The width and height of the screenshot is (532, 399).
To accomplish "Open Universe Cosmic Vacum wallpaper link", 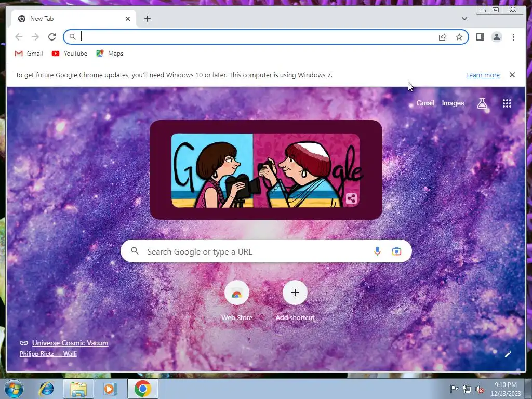I will (x=70, y=343).
